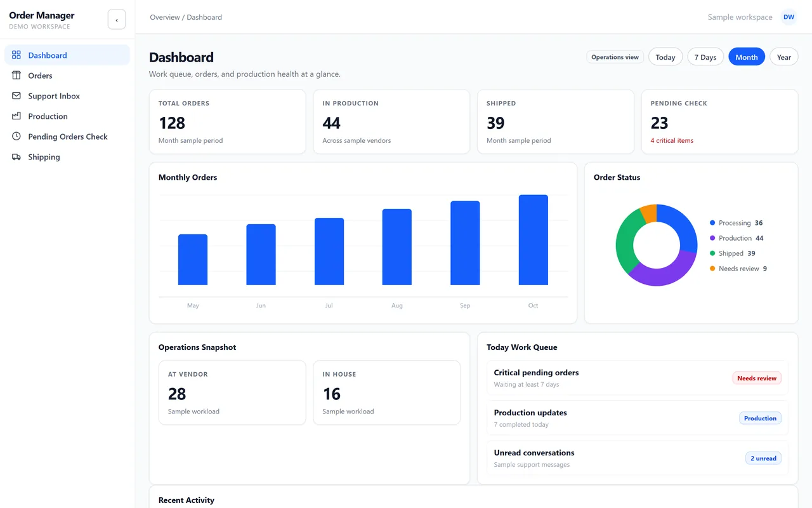The image size is (812, 508).
Task: Open the Production updates queue item
Action: click(x=638, y=418)
